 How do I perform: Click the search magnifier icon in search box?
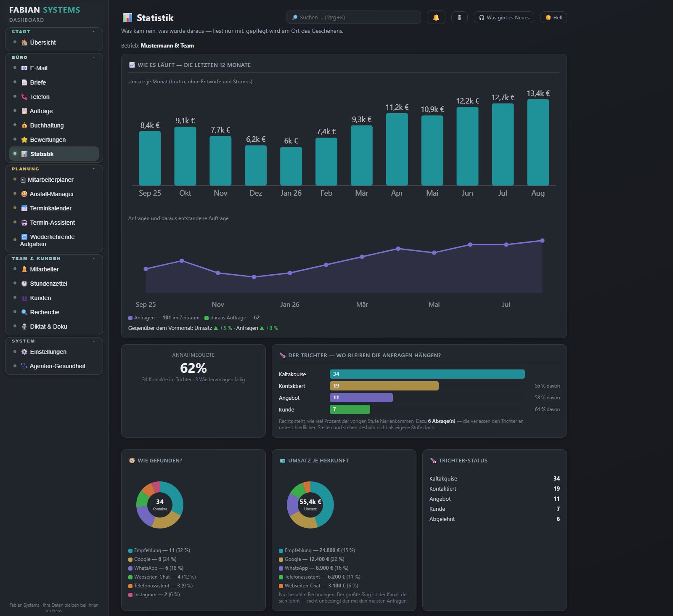point(295,17)
